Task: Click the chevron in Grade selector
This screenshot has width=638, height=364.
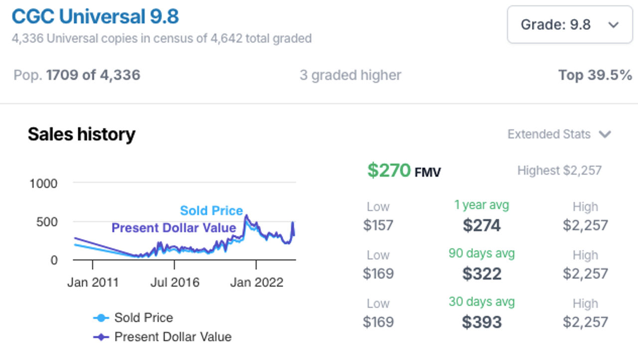Action: (613, 25)
